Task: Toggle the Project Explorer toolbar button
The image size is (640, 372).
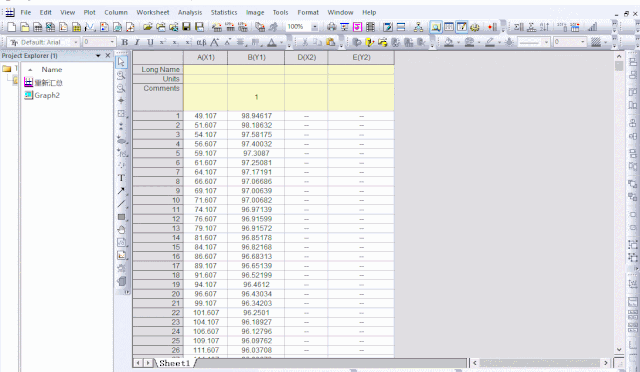Action: pyautogui.click(x=436, y=27)
